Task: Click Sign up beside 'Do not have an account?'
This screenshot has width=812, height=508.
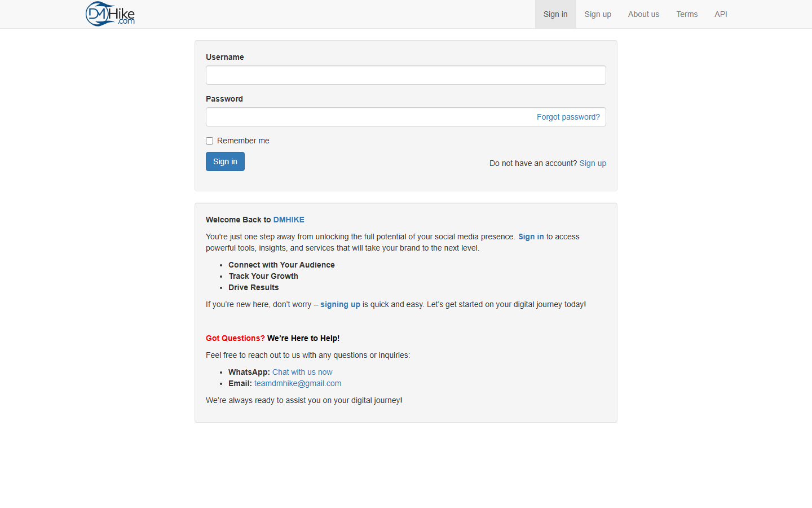Action: pos(592,163)
